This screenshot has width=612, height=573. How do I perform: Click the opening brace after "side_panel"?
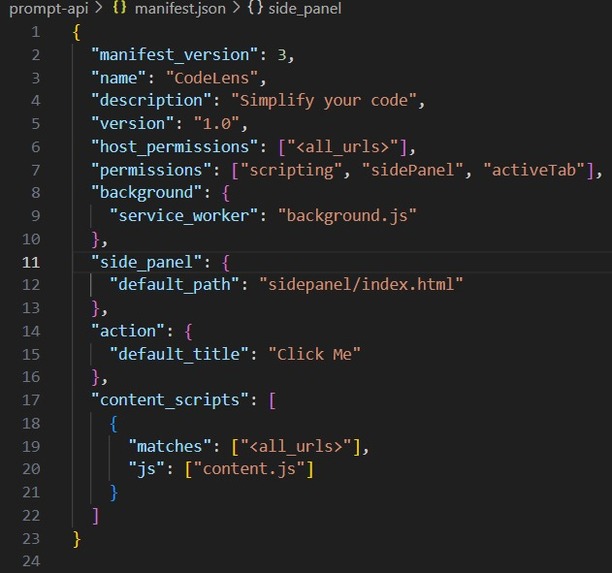(x=226, y=263)
